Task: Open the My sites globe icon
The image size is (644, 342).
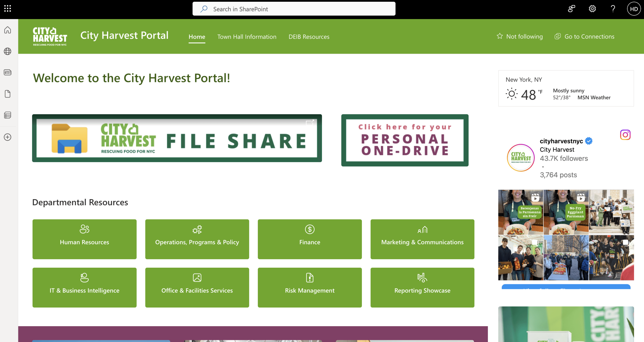Action: [8, 51]
